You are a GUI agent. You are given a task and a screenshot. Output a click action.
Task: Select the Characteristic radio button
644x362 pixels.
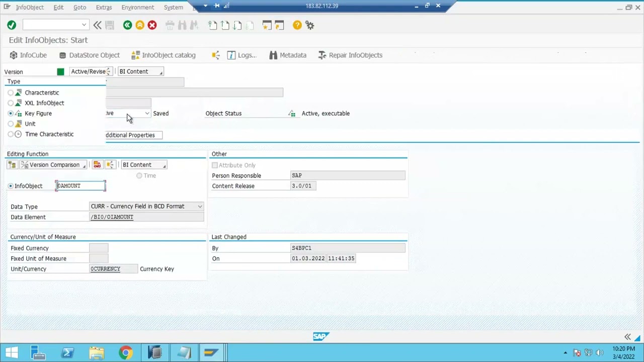coord(11,93)
